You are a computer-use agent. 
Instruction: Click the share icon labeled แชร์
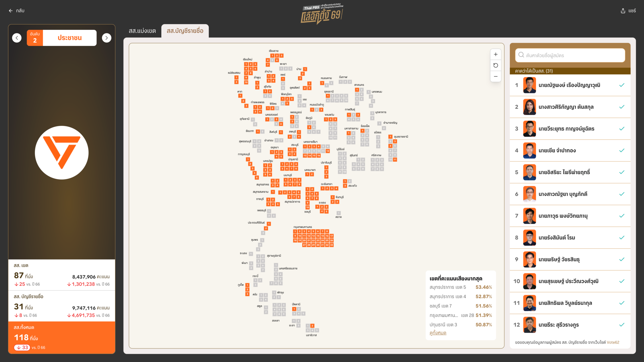pos(623,11)
